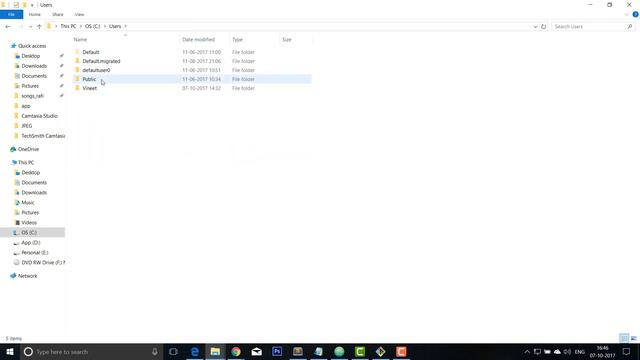Viewport: 640px width, 360px height.
Task: Open green Camtasia icon on taskbar
Action: pyautogui.click(x=360, y=351)
